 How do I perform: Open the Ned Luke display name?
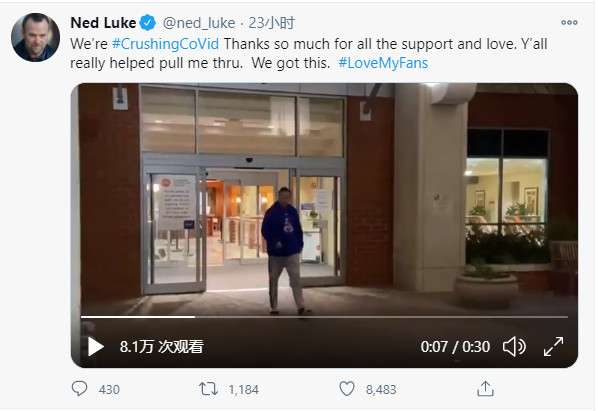[x=103, y=23]
